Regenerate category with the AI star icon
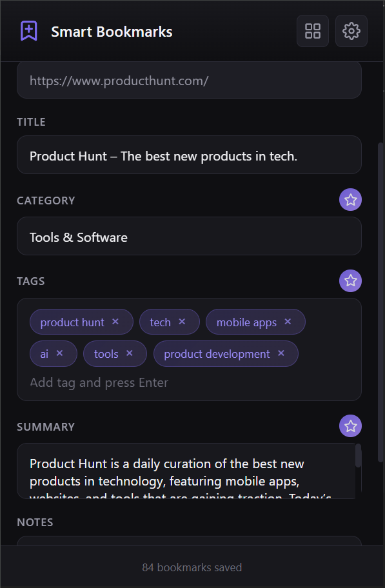Image resolution: width=385 pixels, height=588 pixels. click(350, 200)
